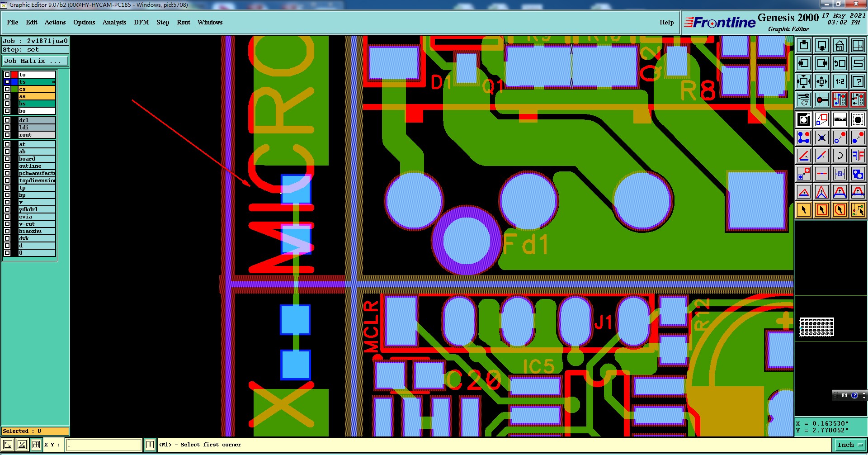Open the Step menu

pos(163,22)
